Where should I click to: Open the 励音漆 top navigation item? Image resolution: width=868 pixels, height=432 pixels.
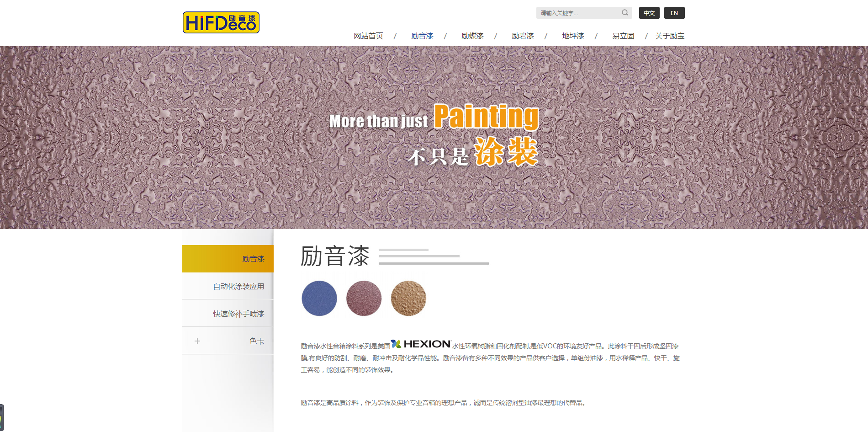coord(422,36)
